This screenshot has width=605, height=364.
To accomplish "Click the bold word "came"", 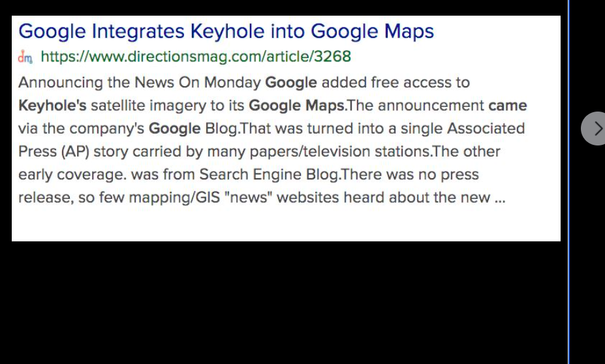I will pos(507,106).
